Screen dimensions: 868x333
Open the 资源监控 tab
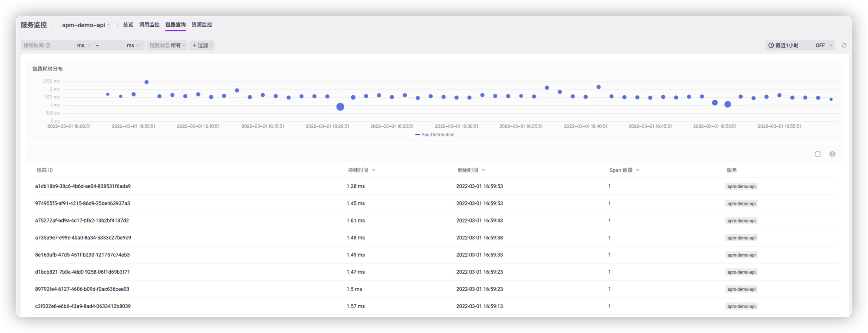coord(202,25)
